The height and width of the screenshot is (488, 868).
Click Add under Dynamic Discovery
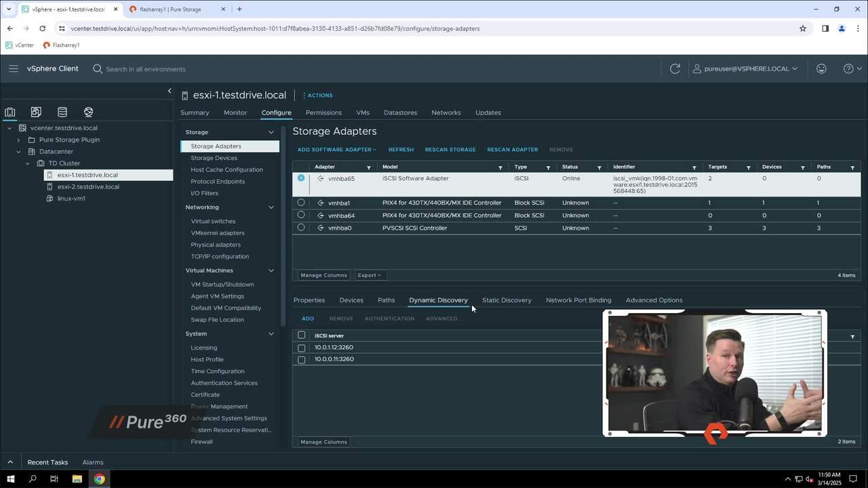[x=307, y=319]
